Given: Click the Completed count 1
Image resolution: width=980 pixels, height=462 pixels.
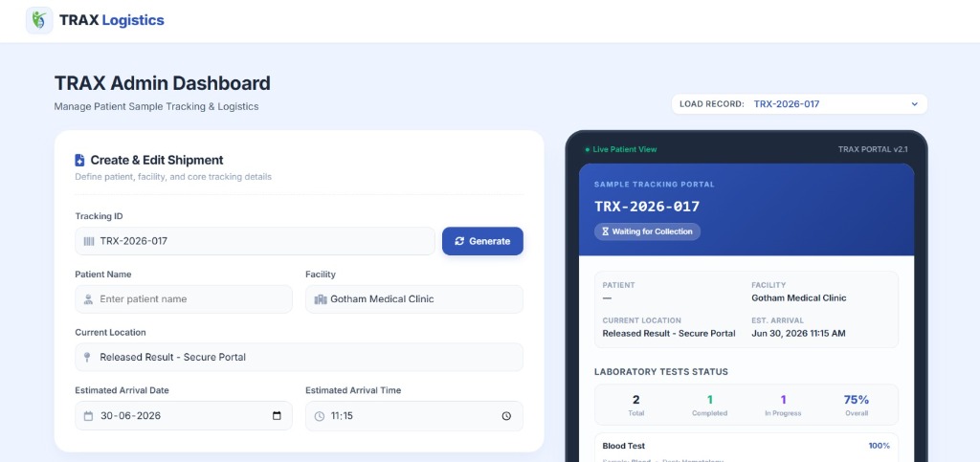Looking at the screenshot, I should pos(709,400).
